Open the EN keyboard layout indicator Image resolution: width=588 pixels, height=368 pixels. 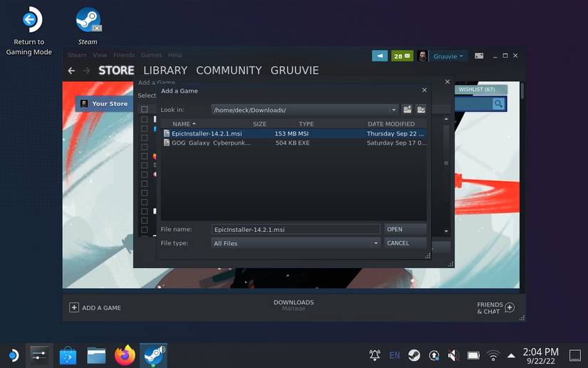(394, 355)
